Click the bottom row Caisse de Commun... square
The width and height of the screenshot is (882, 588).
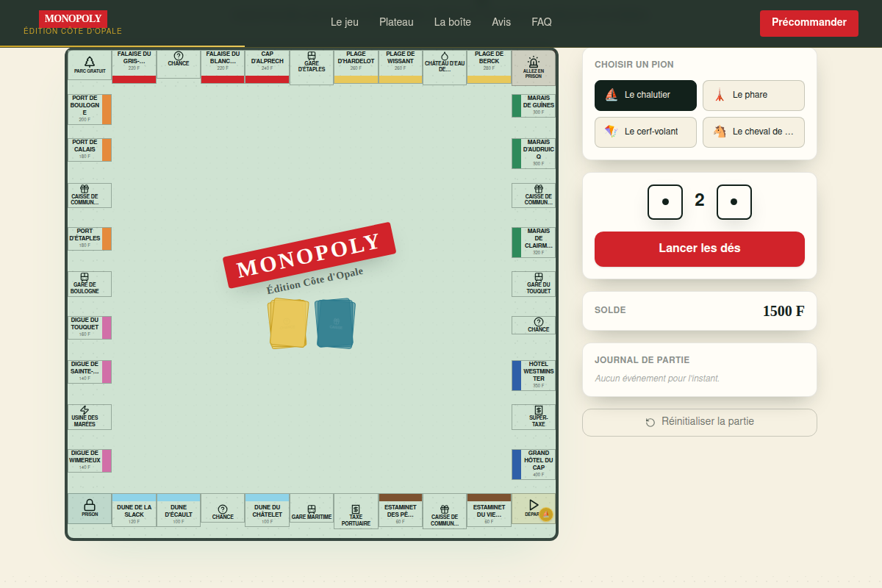click(x=445, y=511)
